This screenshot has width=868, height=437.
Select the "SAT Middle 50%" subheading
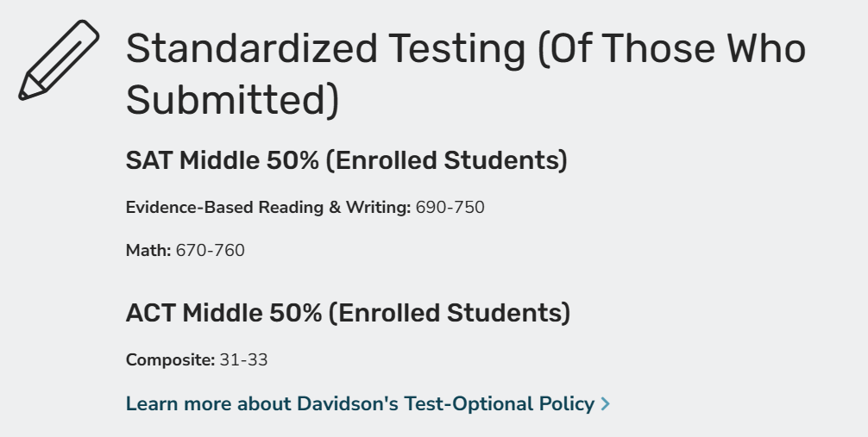click(x=223, y=161)
